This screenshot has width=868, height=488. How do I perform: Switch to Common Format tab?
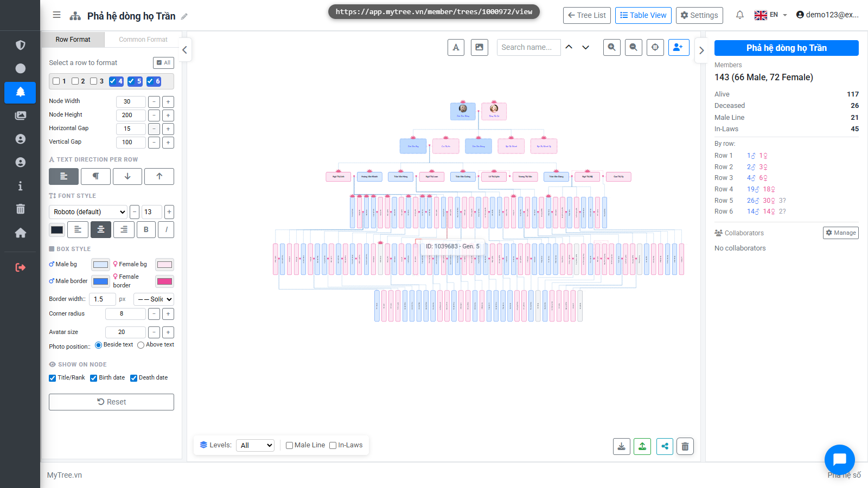[x=143, y=40]
